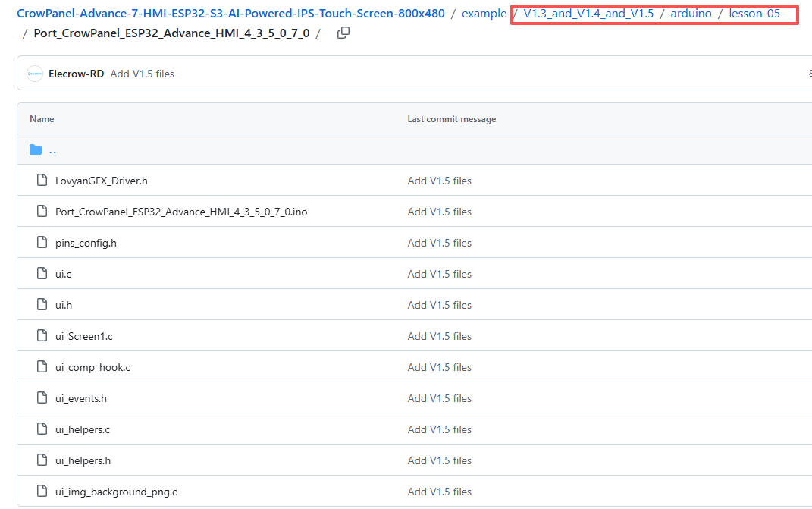This screenshot has width=812, height=509.
Task: Open commit message for ui.h row
Action: tap(439, 305)
